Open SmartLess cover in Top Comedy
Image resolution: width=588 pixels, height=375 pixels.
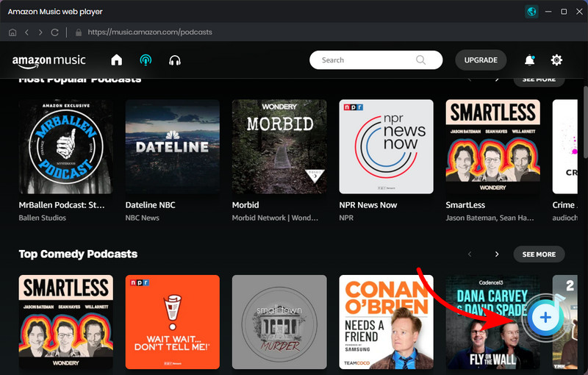(x=66, y=322)
